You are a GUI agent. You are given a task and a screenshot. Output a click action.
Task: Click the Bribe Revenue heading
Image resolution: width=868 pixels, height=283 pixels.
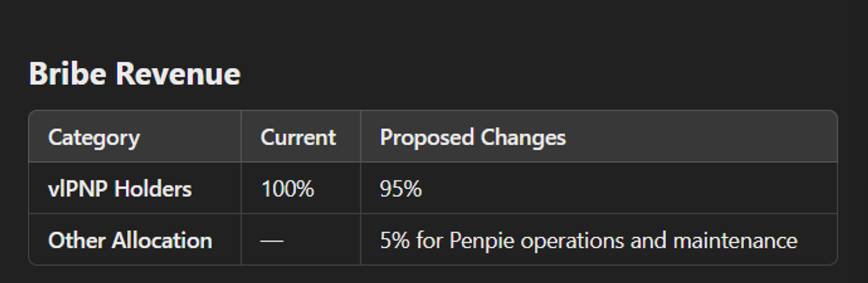pos(134,74)
